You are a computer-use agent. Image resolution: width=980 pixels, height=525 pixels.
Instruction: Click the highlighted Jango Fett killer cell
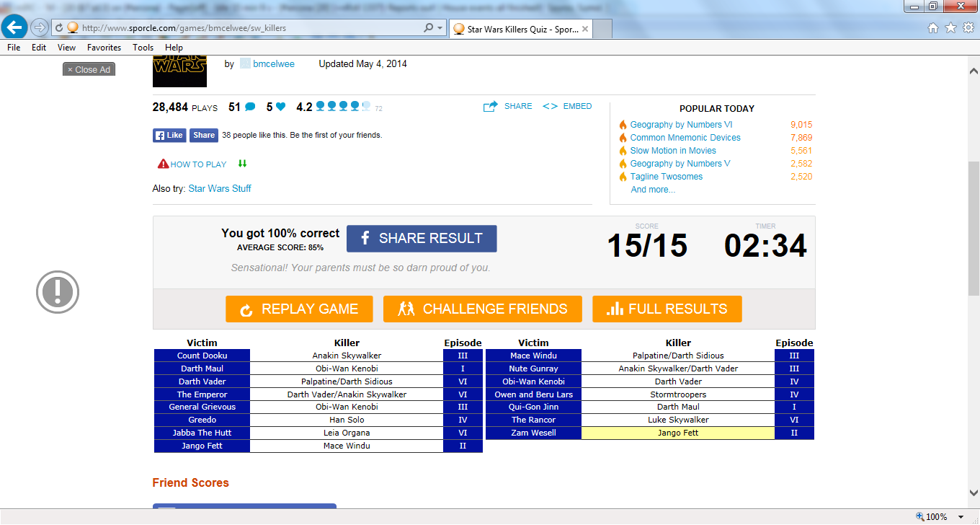point(678,433)
